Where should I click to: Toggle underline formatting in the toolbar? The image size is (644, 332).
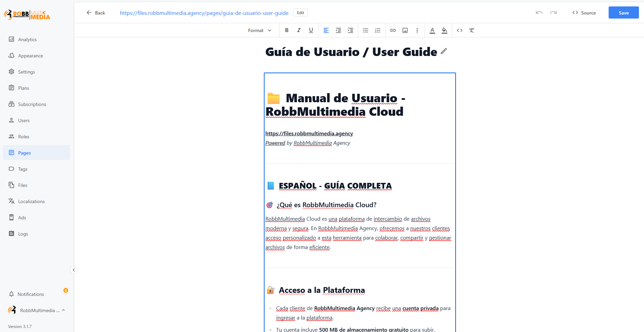(x=311, y=30)
